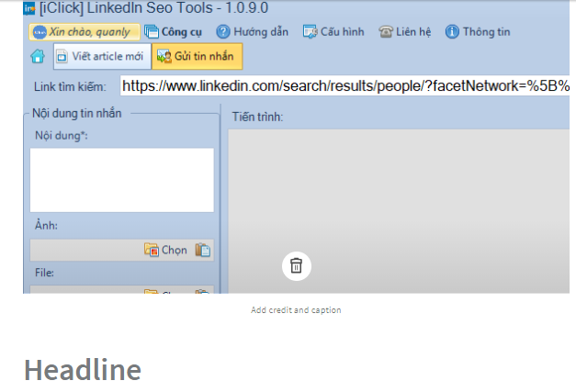The height and width of the screenshot is (392, 576).
Task: Click the Tiến trình progress panel
Action: pyautogui.click(x=399, y=211)
